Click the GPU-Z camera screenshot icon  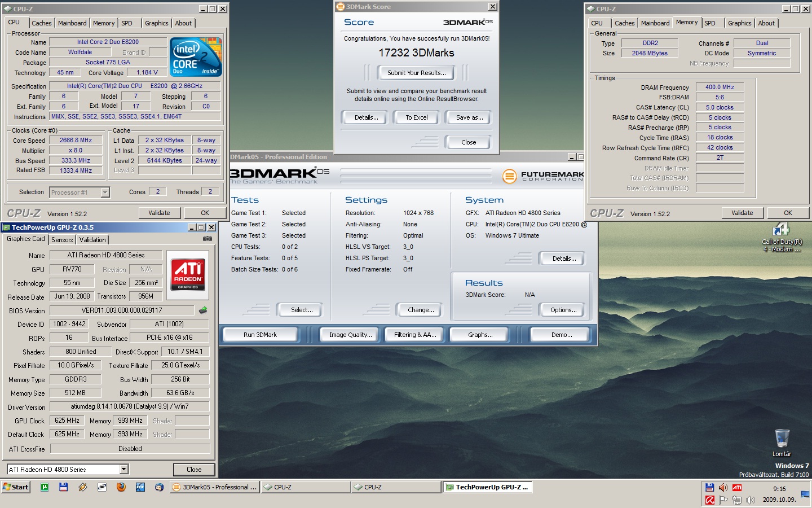click(x=208, y=239)
